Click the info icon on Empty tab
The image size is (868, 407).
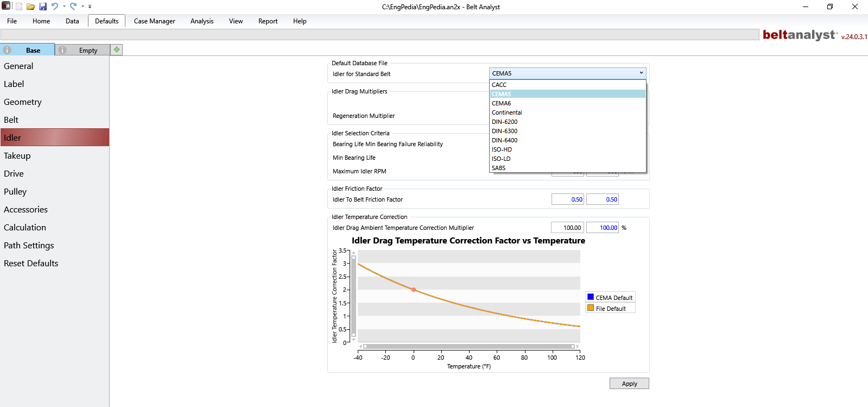click(x=62, y=50)
